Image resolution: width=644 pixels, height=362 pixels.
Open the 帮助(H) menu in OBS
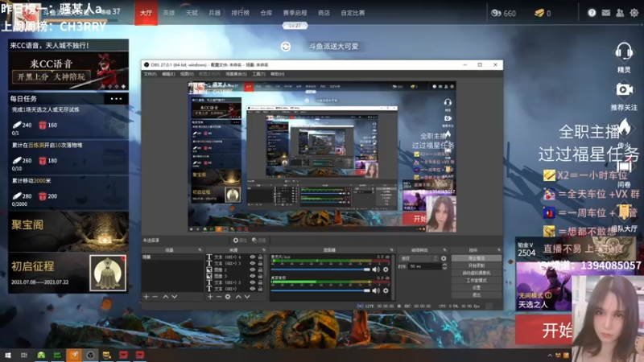pos(277,74)
